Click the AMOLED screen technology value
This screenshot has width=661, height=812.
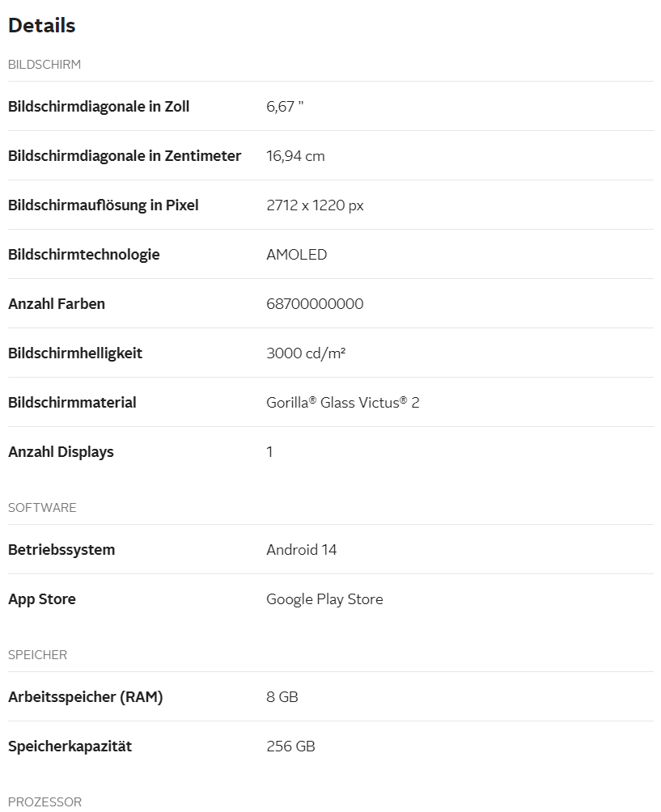(x=296, y=254)
